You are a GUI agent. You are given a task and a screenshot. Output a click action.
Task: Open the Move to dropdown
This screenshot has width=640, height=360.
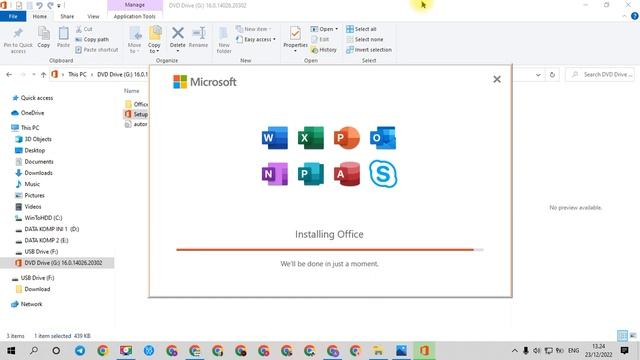click(x=134, y=40)
